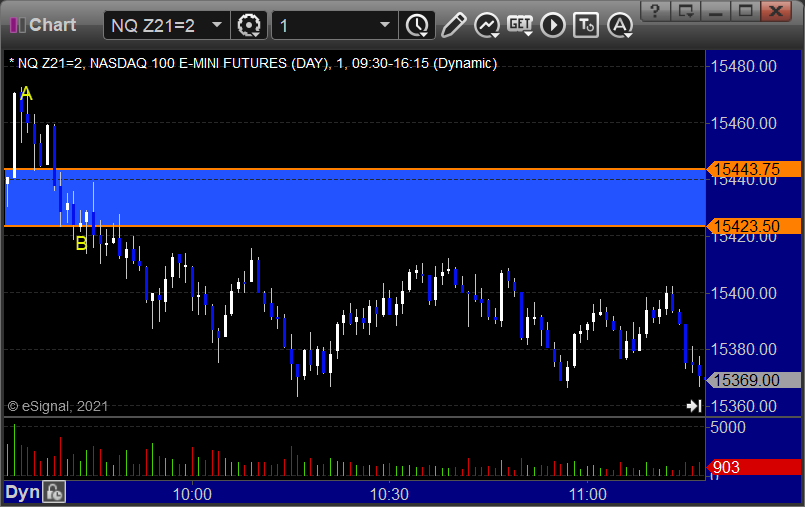Select the yellow B chart label
Viewport: 805px width, 507px height.
[81, 244]
